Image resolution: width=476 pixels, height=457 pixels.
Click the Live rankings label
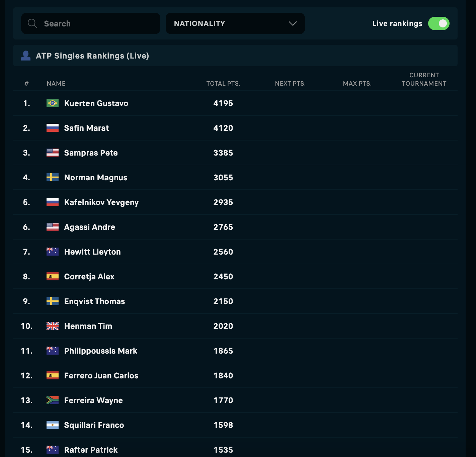(x=397, y=23)
